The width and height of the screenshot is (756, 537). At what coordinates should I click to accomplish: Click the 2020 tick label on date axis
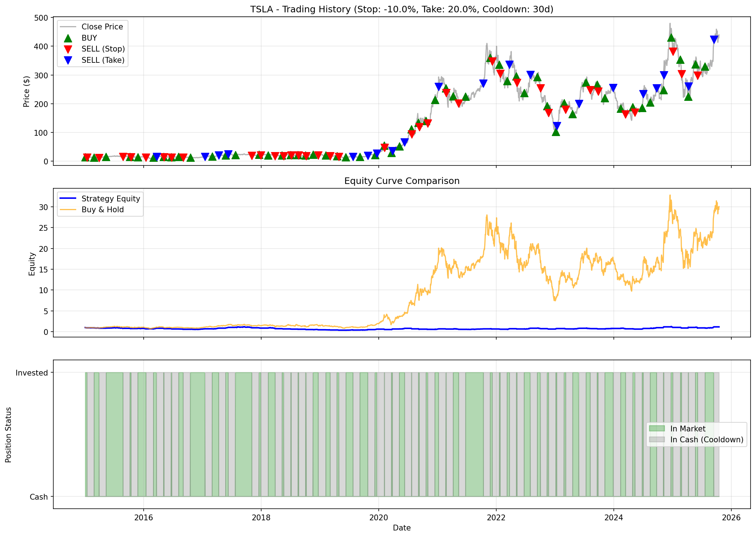click(x=378, y=517)
